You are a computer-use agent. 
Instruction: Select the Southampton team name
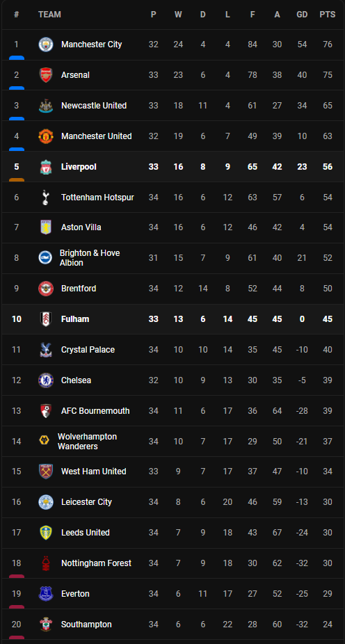86,625
